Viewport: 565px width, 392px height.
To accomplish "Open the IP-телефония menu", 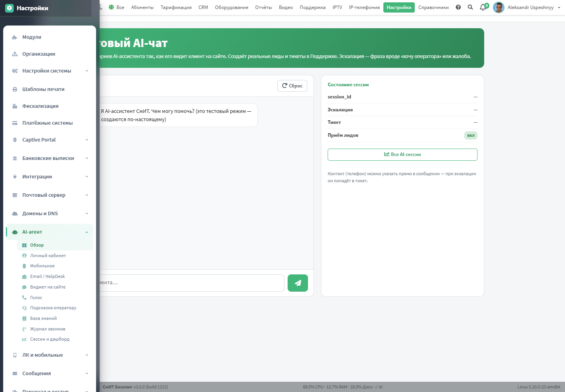I will click(365, 7).
